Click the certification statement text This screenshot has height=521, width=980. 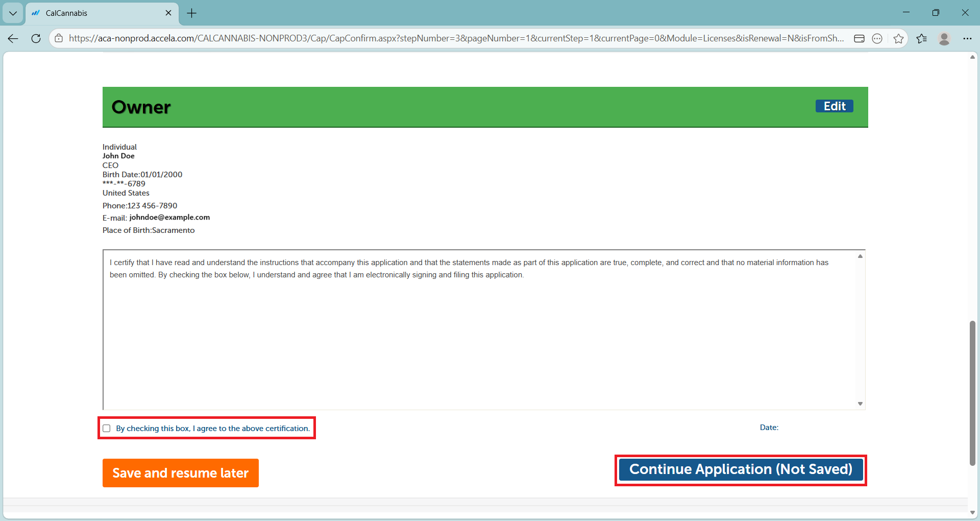coord(469,269)
